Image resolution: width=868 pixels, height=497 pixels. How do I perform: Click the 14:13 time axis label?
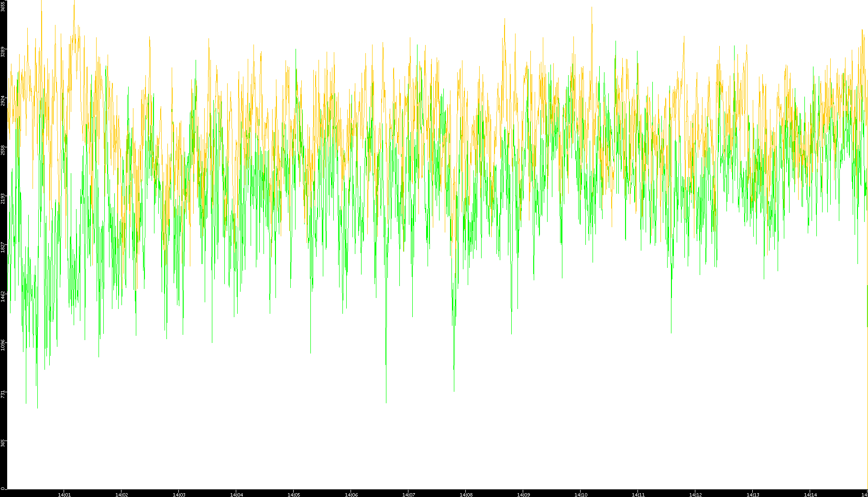753,495
